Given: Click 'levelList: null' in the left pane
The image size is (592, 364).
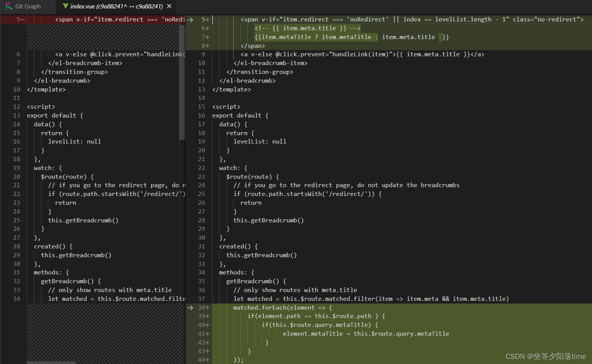Looking at the screenshot, I should [74, 142].
